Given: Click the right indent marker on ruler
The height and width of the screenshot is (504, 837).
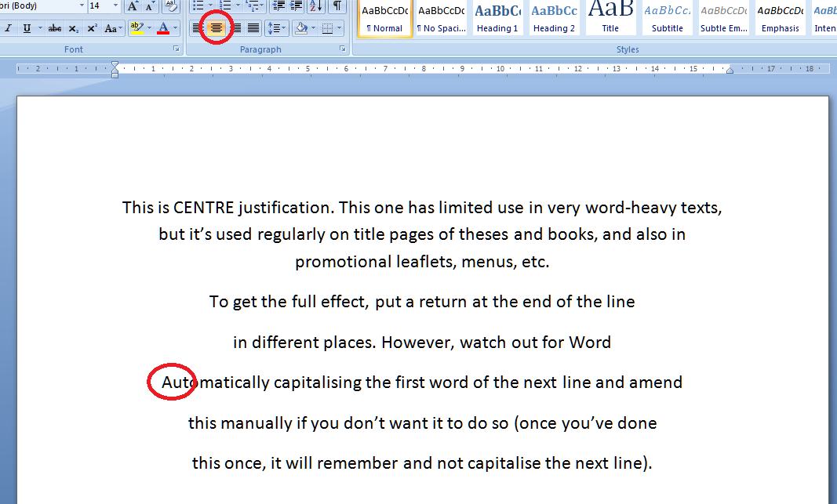Looking at the screenshot, I should click(x=730, y=71).
